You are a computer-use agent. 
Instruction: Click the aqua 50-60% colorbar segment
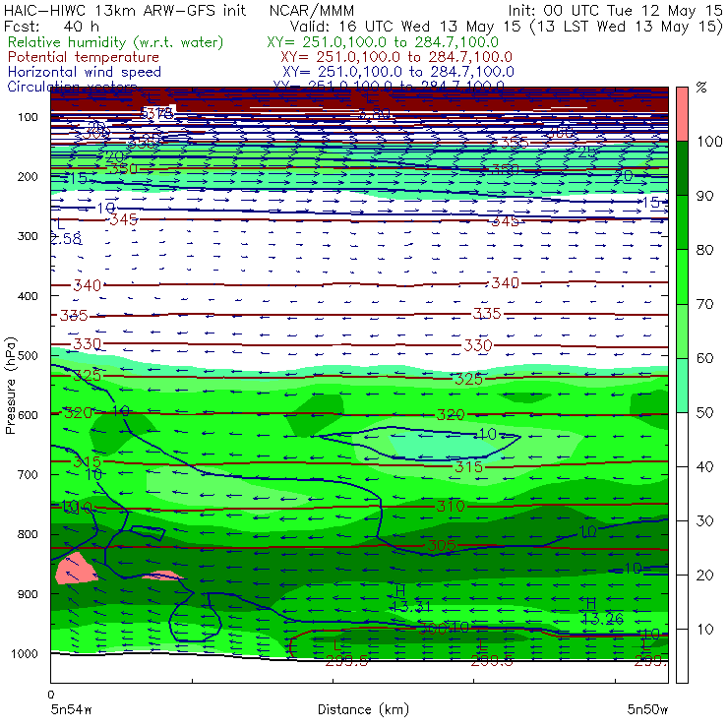coord(682,385)
